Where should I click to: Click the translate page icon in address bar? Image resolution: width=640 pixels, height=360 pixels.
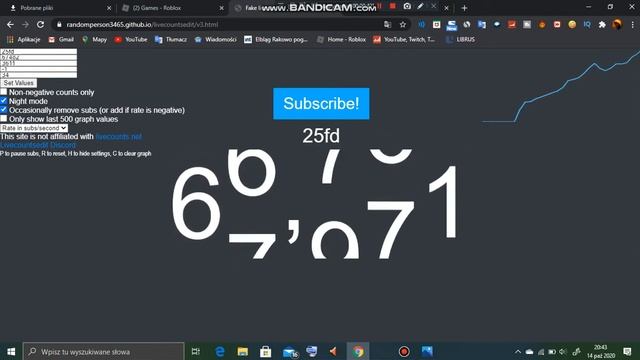pos(387,24)
